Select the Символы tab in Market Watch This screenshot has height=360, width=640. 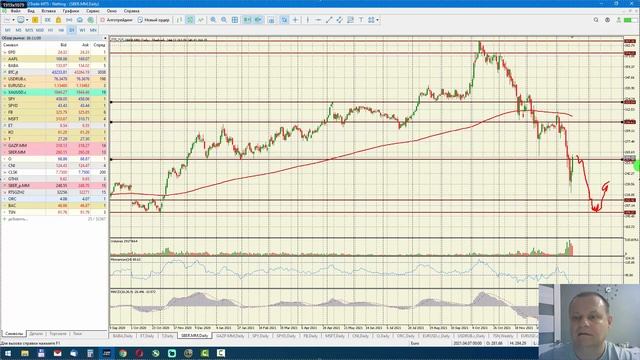coord(14,334)
